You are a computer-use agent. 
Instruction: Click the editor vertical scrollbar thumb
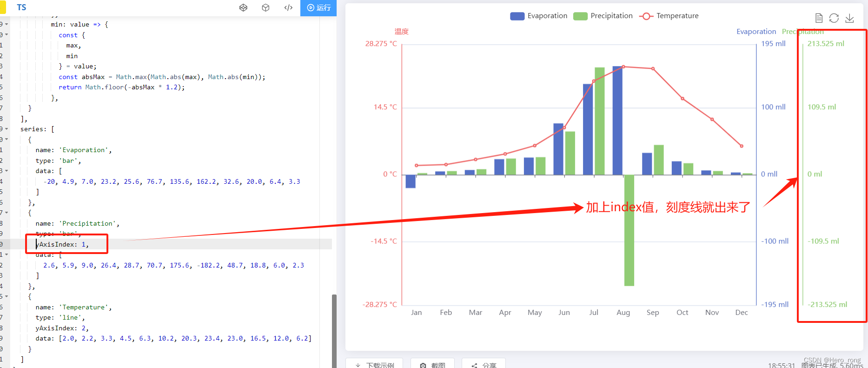(x=334, y=330)
